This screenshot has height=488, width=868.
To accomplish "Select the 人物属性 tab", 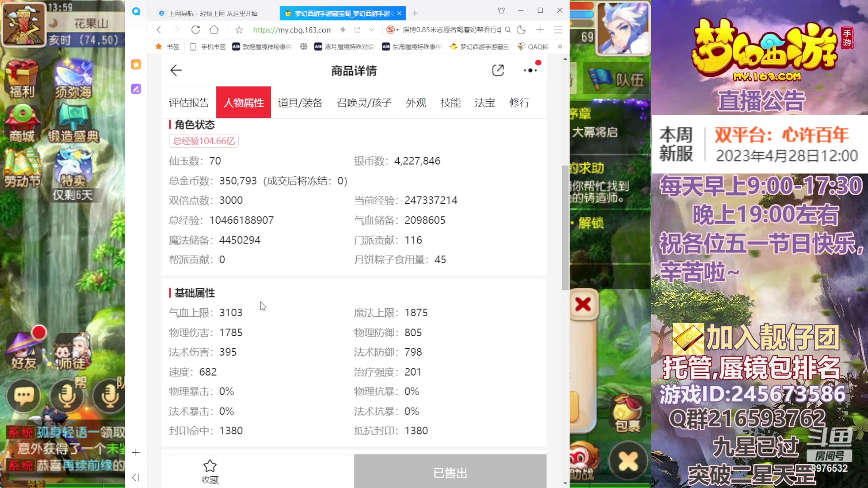I will click(x=244, y=103).
